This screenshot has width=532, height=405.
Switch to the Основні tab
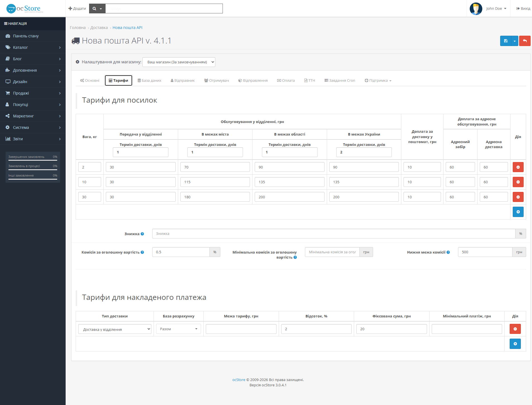point(90,81)
